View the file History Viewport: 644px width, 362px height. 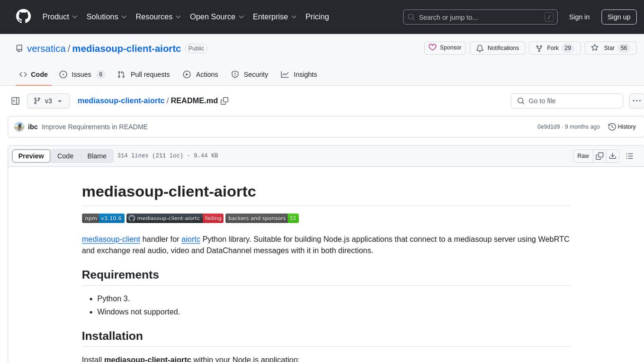[x=622, y=127]
